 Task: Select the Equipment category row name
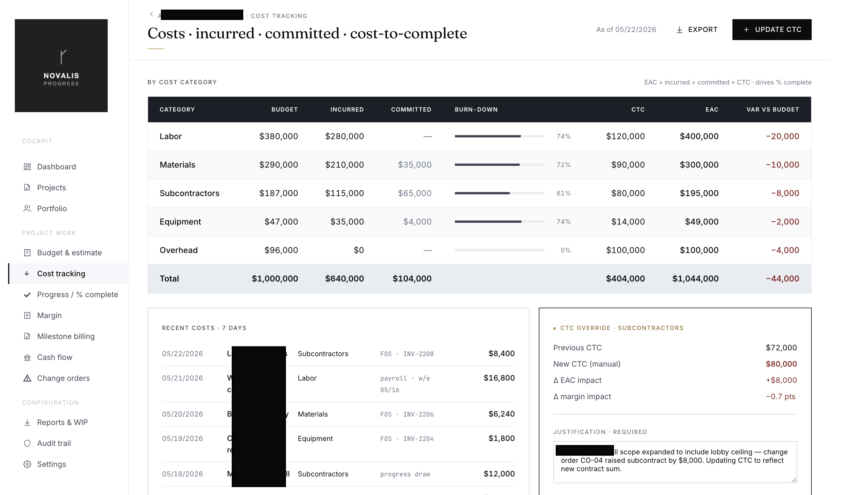[180, 222]
